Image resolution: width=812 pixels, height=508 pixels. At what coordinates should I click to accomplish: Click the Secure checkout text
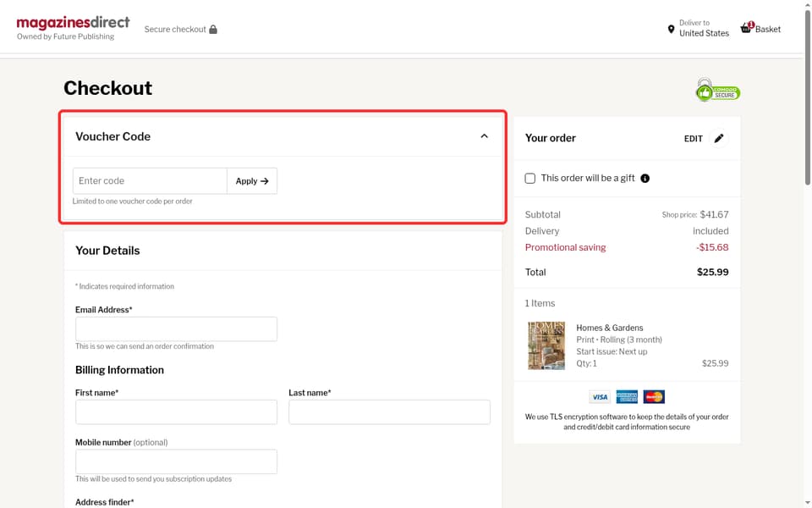[175, 30]
